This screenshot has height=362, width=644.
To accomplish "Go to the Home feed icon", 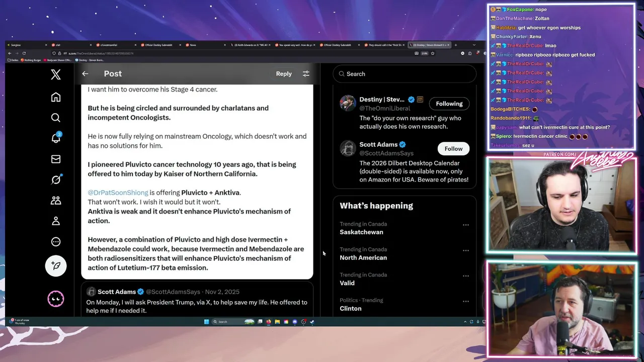I will [x=56, y=97].
